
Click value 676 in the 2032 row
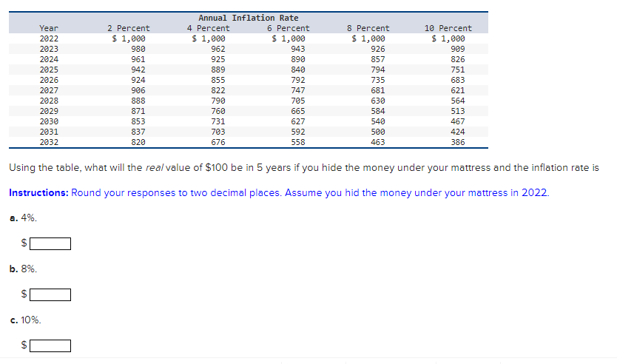click(x=218, y=142)
